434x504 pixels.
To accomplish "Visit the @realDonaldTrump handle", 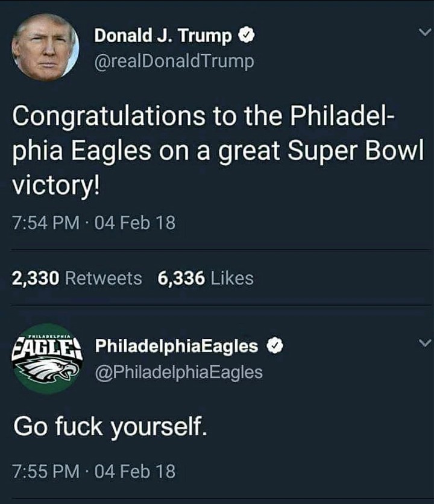I will pyautogui.click(x=174, y=61).
